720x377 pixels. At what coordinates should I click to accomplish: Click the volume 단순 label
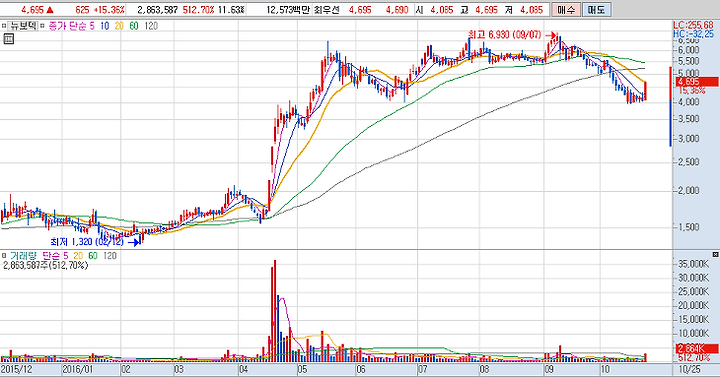(51, 256)
